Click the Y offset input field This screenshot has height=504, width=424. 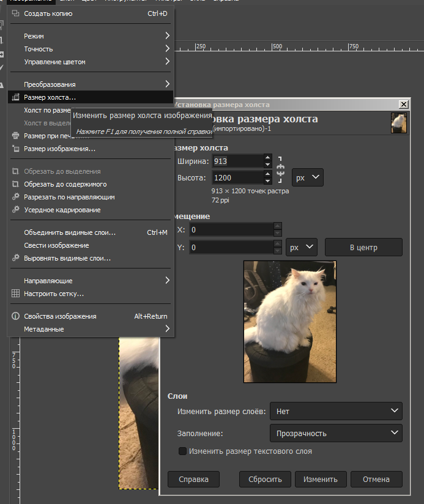pyautogui.click(x=231, y=247)
